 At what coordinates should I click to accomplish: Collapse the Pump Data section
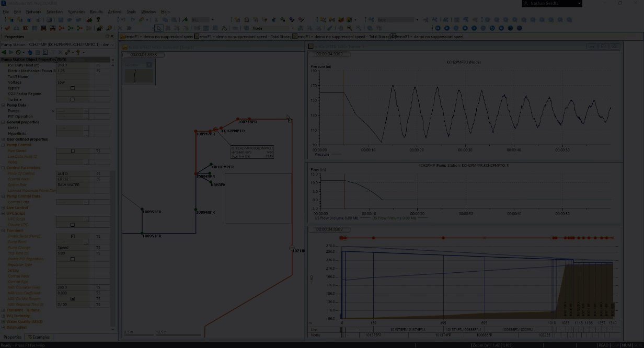click(3, 105)
